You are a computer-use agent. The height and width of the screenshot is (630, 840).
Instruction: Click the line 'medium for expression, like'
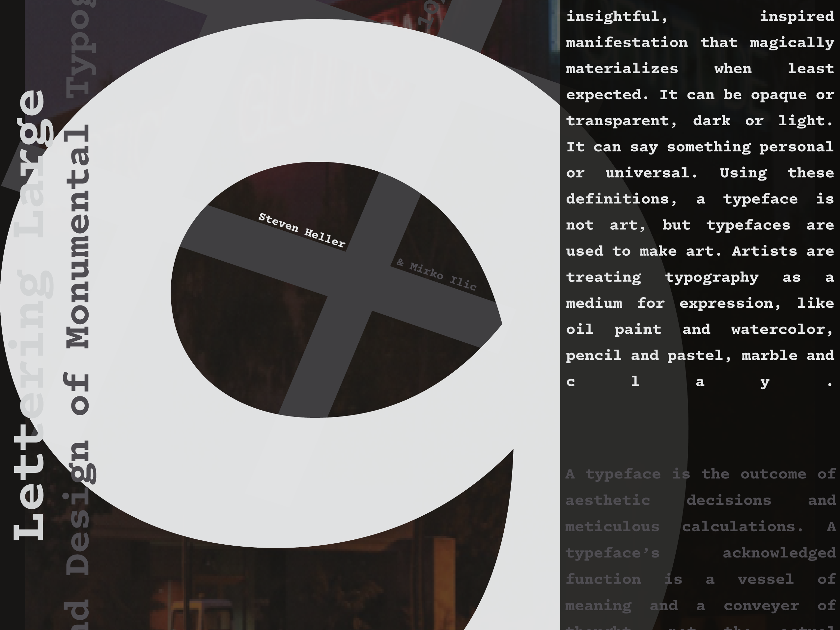[x=700, y=303]
